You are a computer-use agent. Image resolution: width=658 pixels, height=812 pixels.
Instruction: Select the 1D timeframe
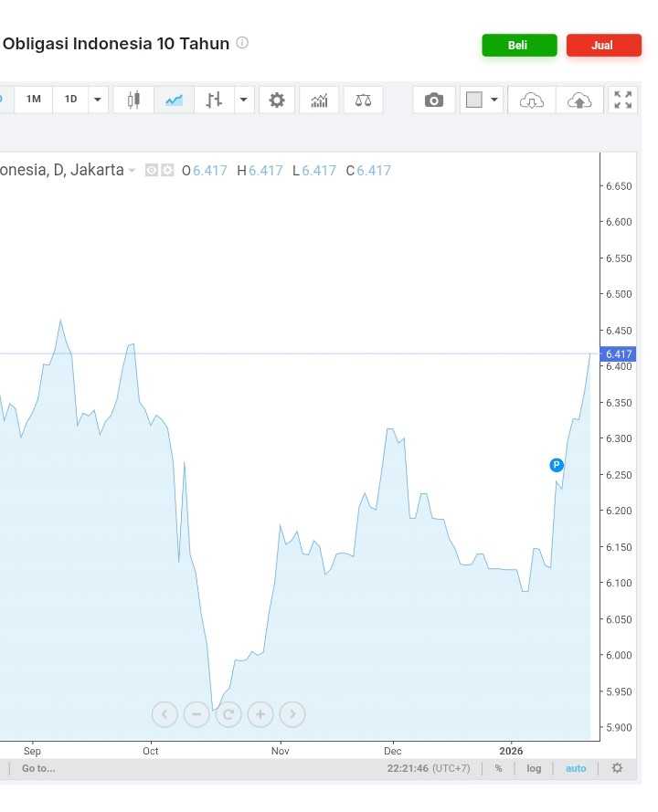point(71,99)
